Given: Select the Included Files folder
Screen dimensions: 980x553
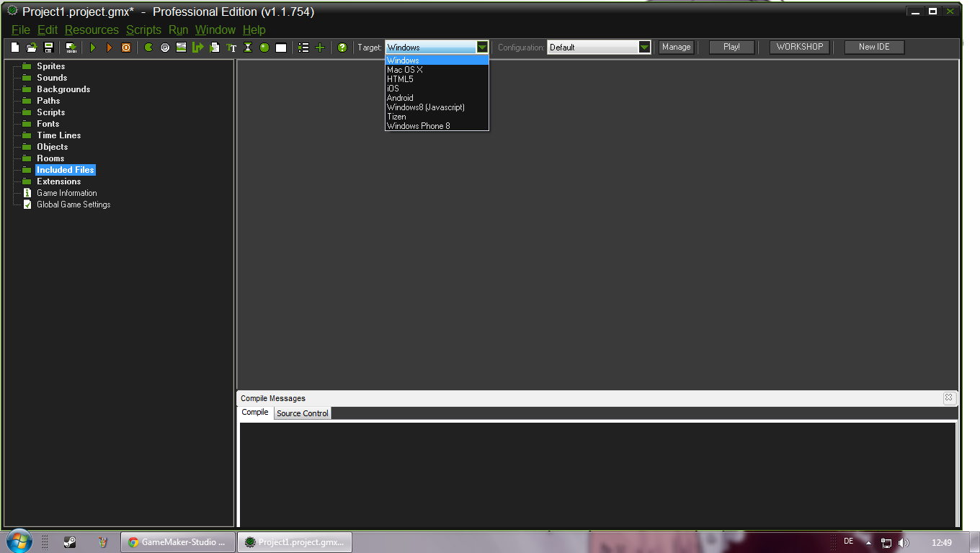Looking at the screenshot, I should pos(66,170).
